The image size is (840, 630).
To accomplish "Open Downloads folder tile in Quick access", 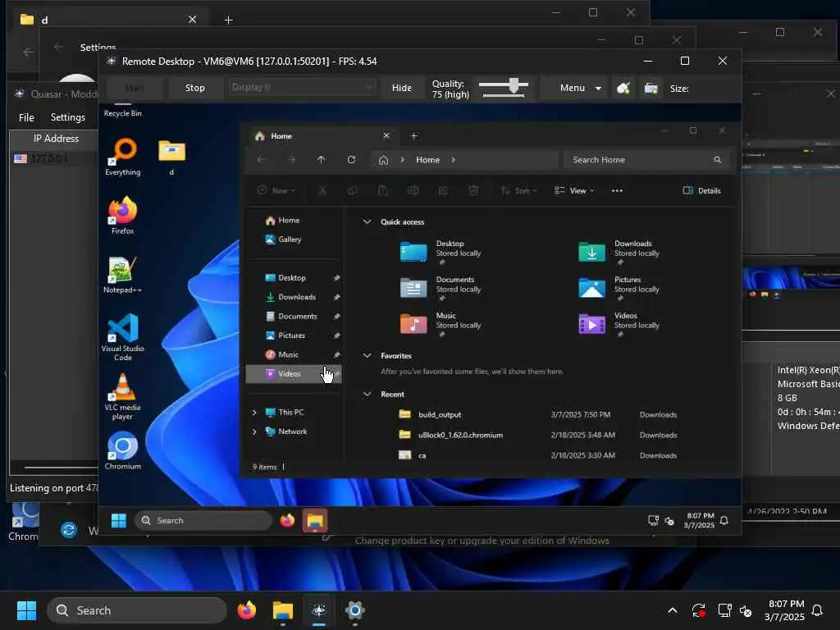I will tap(619, 252).
